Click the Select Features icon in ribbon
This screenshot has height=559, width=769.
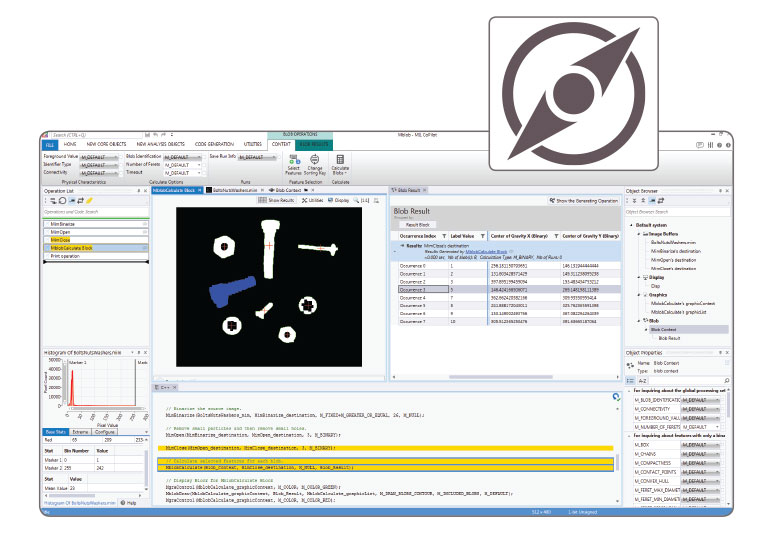pos(294,159)
